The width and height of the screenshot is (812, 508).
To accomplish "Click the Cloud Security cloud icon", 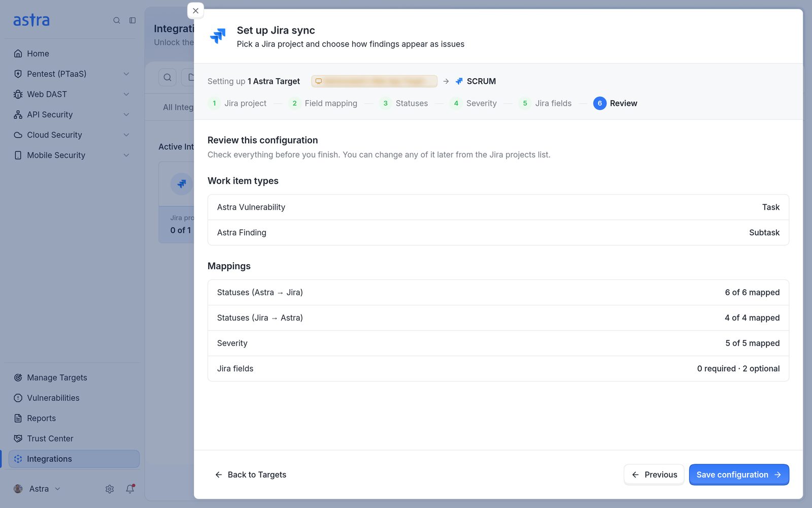I will [x=18, y=135].
